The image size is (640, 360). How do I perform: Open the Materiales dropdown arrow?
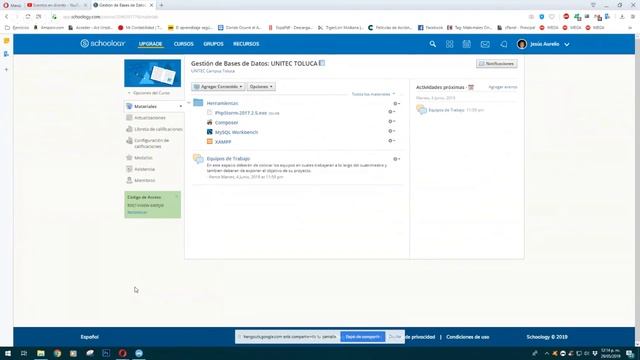[181, 107]
